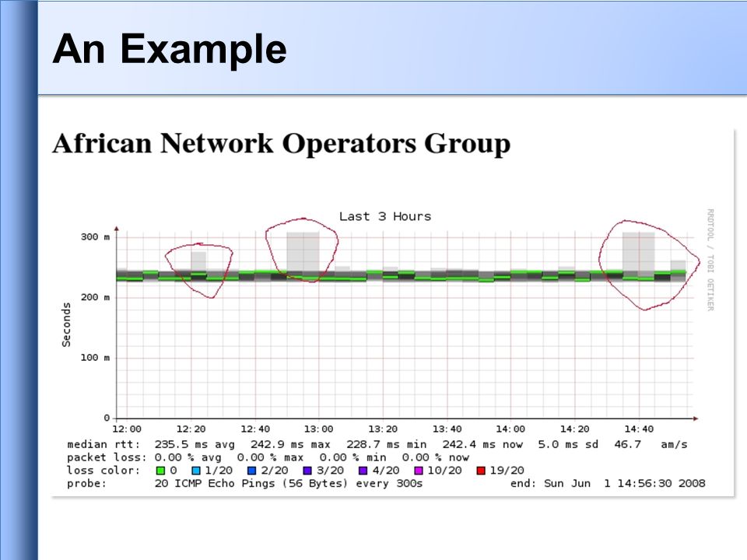Click the '13:40' time axis label
Viewport: 747px width, 560px height.
pos(447,429)
